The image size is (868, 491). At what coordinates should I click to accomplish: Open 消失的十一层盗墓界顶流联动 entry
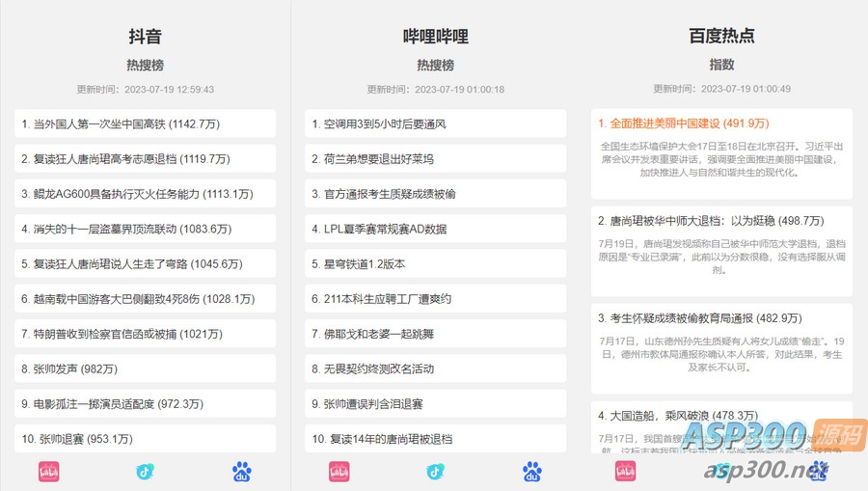point(145,229)
